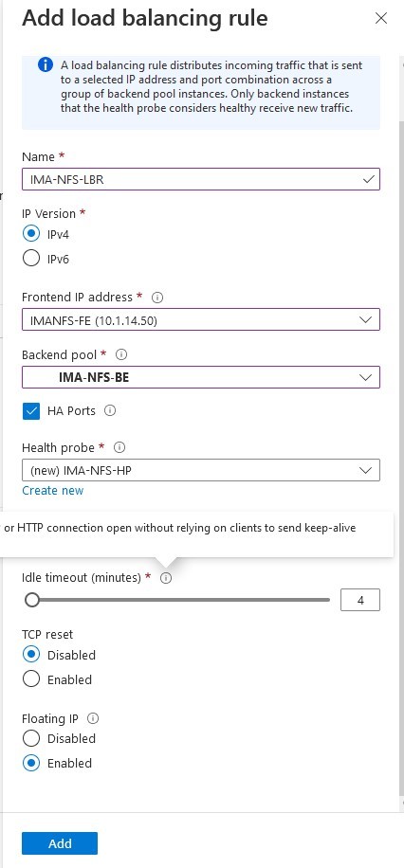The height and width of the screenshot is (868, 404).
Task: Click the Idle timeout slider handle
Action: tap(32, 600)
